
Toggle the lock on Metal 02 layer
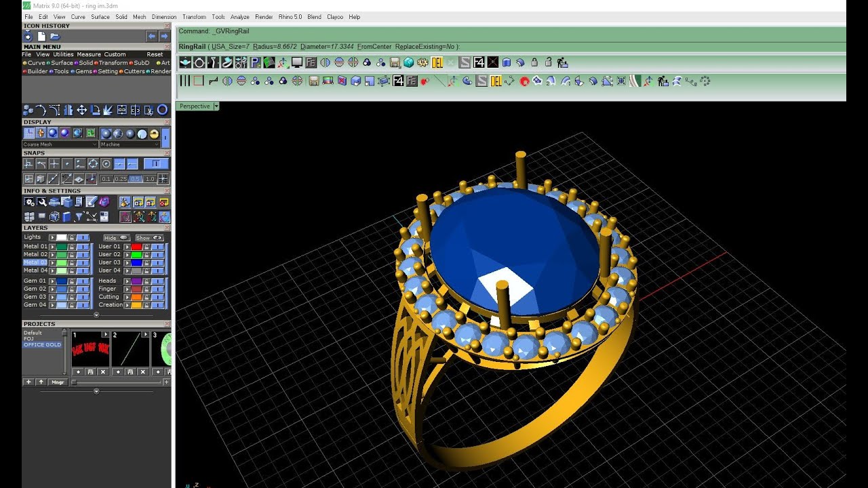coord(71,254)
